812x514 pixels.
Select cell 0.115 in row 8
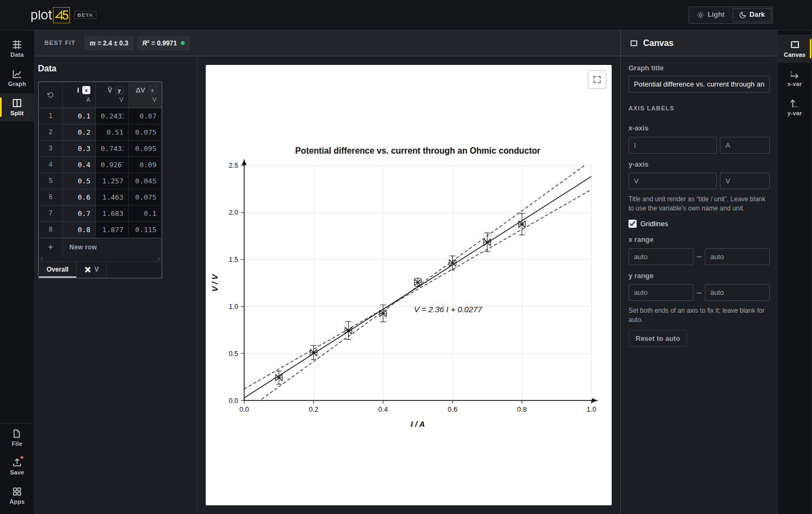(145, 230)
